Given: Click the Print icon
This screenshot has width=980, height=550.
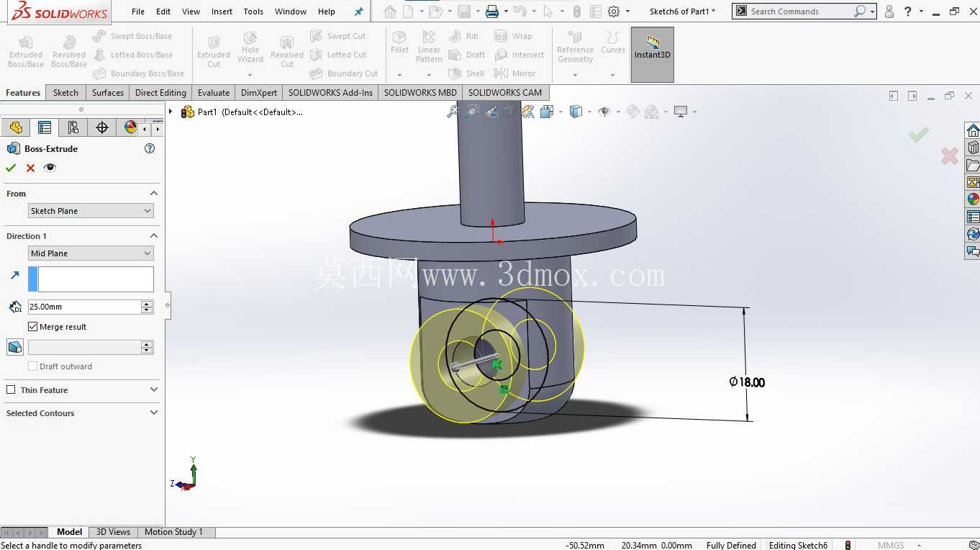Looking at the screenshot, I should click(x=491, y=12).
